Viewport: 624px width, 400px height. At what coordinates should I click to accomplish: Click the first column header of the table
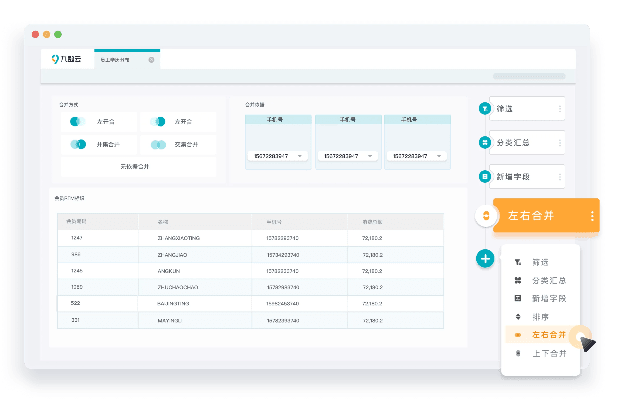tap(98, 222)
